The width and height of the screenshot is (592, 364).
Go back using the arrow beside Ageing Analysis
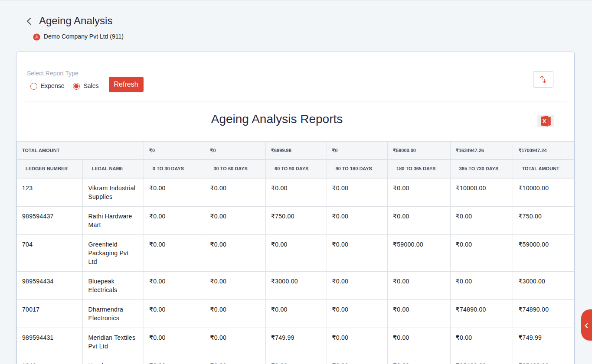(x=29, y=21)
